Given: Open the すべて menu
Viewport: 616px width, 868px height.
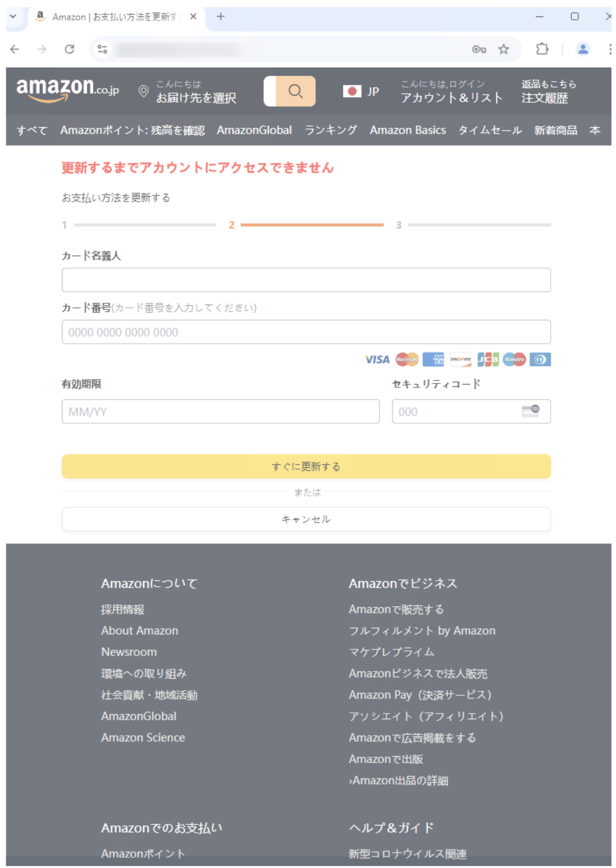Looking at the screenshot, I should coord(32,130).
